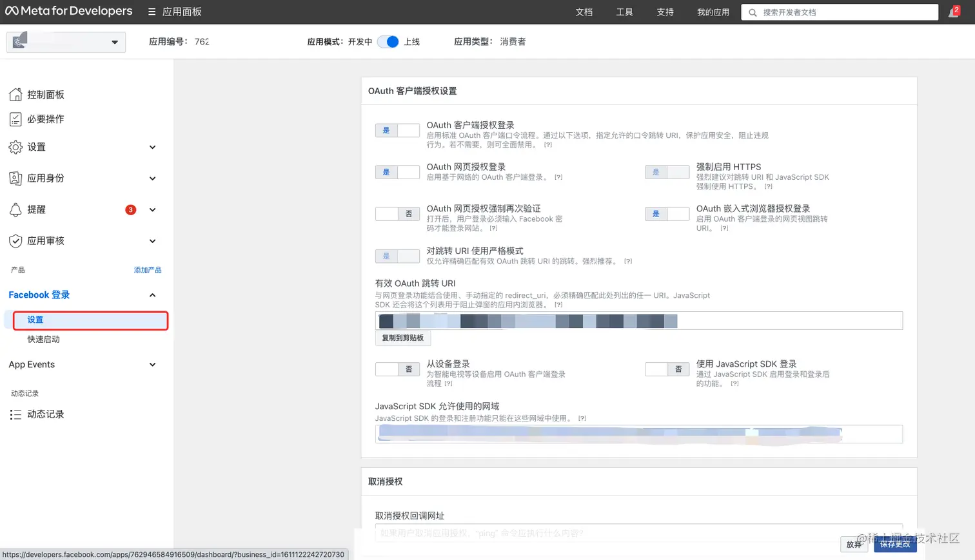Click the 动态记录 list icon
The width and height of the screenshot is (975, 560).
15,414
